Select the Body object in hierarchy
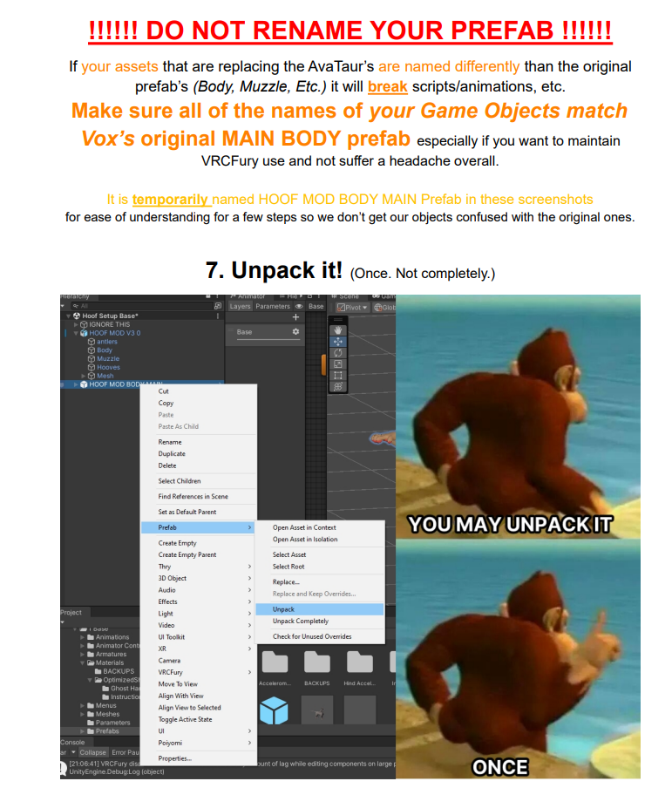 pos(104,350)
